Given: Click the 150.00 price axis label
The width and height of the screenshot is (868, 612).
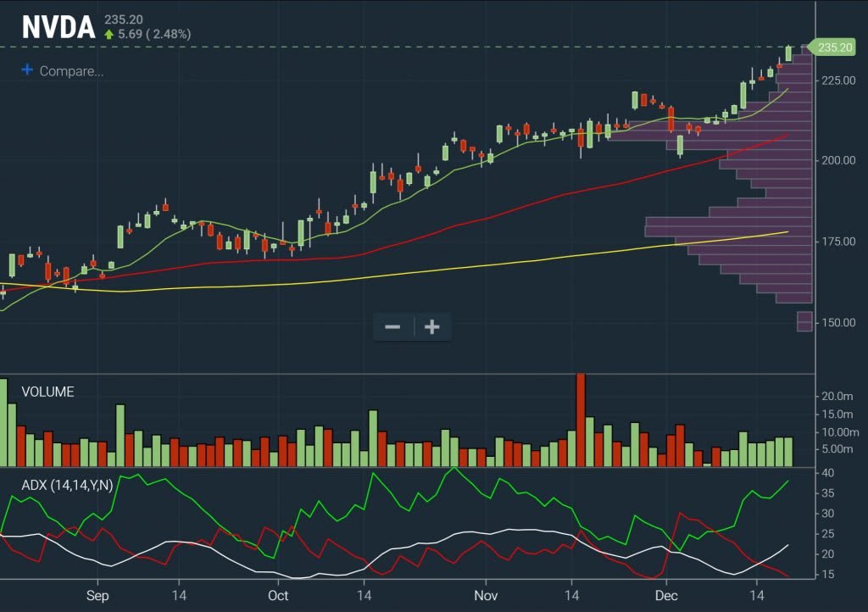Looking at the screenshot, I should point(837,320).
